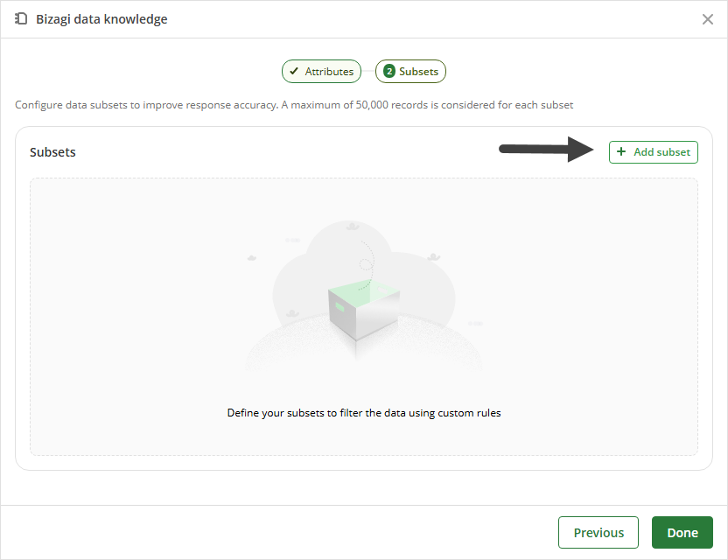Click the gray cloud shape behind the box
The image size is (728, 560).
click(364, 274)
